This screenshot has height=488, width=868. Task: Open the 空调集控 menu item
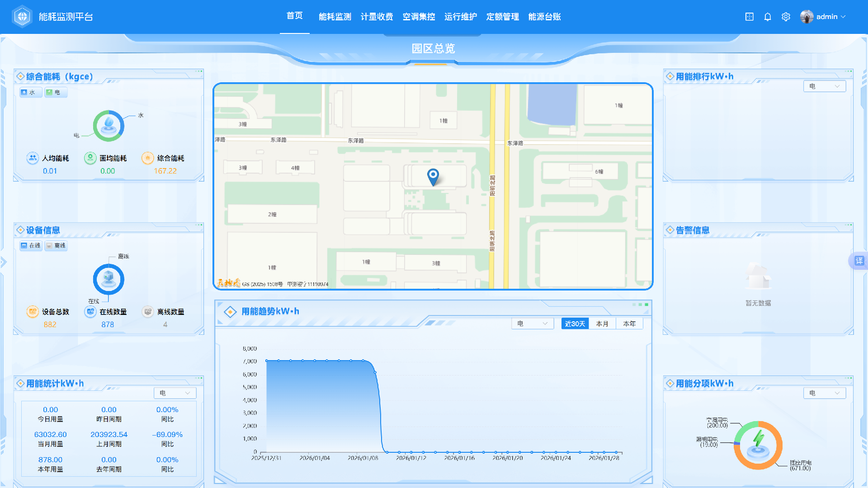(418, 17)
